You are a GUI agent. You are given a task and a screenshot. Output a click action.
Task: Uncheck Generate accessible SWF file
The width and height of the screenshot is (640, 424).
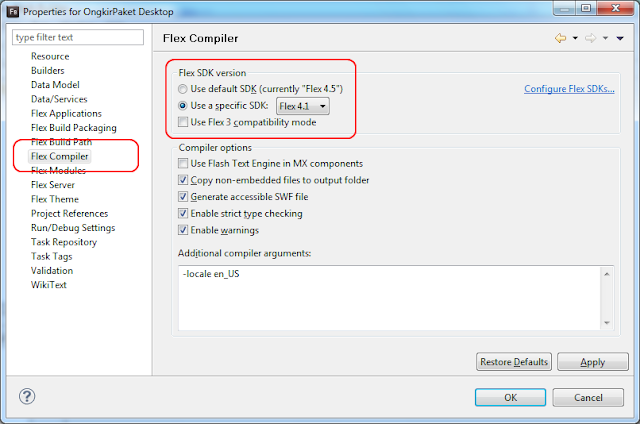click(x=183, y=197)
